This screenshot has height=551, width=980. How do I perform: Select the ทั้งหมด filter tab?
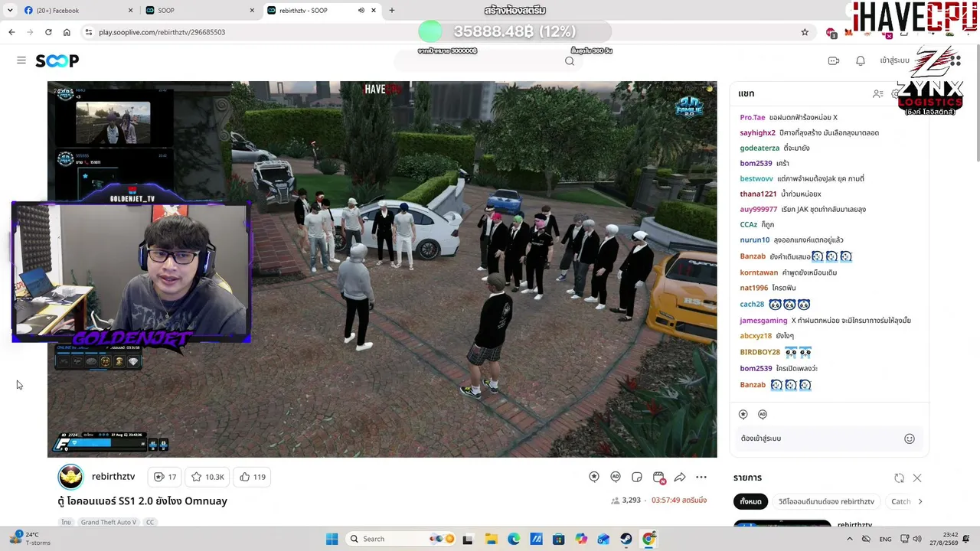pos(750,501)
